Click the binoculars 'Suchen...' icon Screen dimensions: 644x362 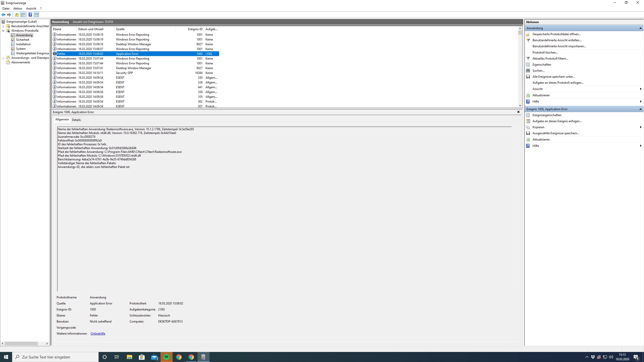point(528,71)
